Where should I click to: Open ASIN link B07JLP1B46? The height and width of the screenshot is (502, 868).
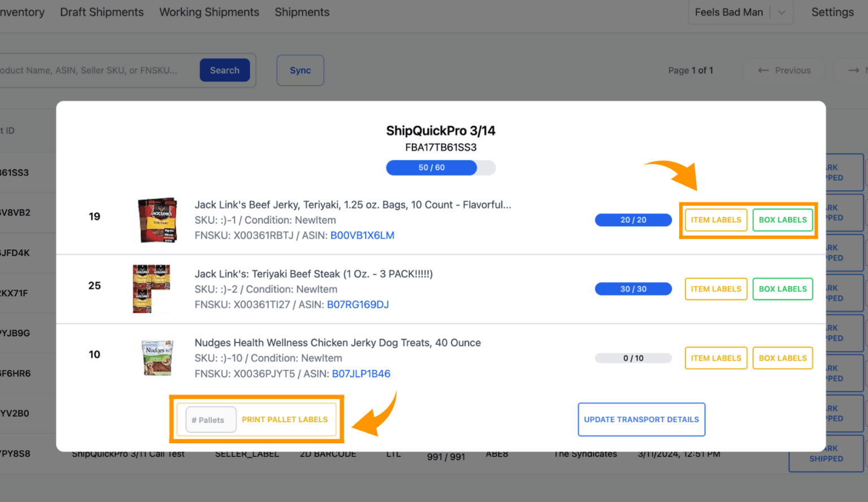(x=361, y=374)
